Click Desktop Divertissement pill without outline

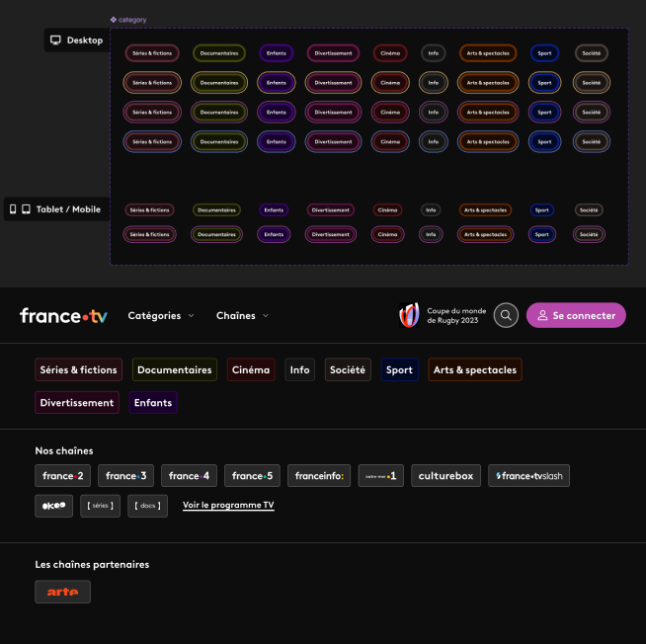tap(333, 53)
